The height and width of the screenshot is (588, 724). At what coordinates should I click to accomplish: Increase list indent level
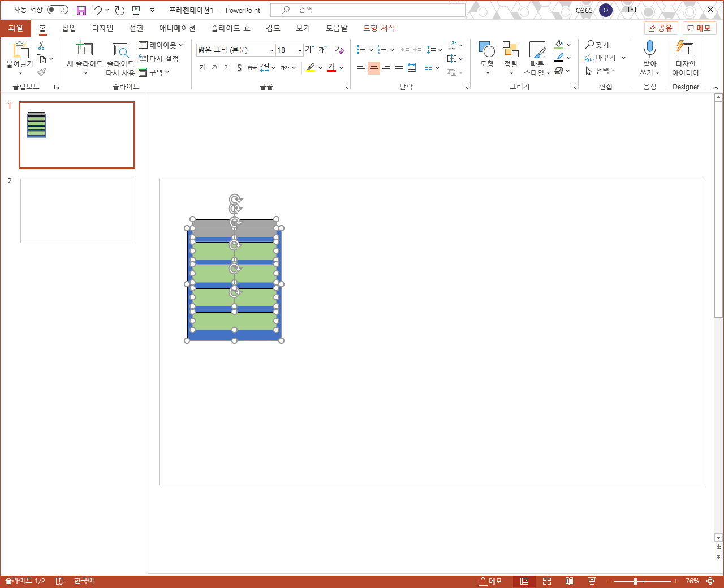point(417,50)
